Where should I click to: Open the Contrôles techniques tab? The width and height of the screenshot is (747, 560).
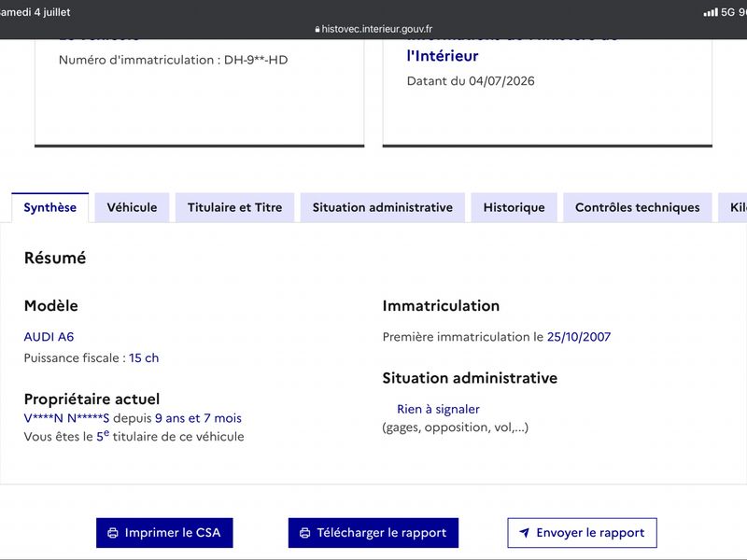638,207
